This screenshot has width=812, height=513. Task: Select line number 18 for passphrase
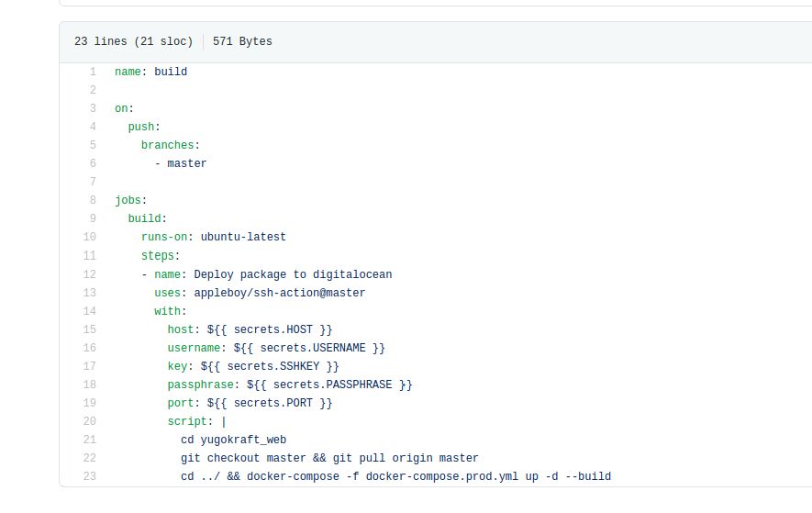coord(89,385)
